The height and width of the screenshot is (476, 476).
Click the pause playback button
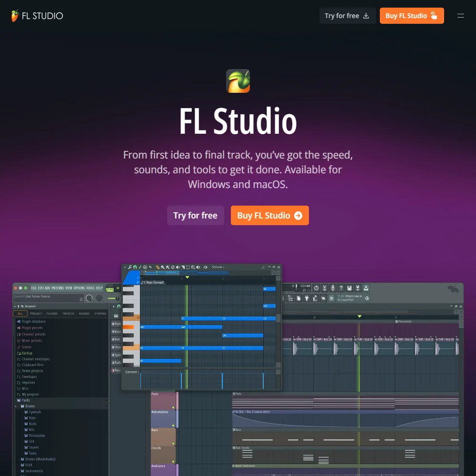click(118, 288)
